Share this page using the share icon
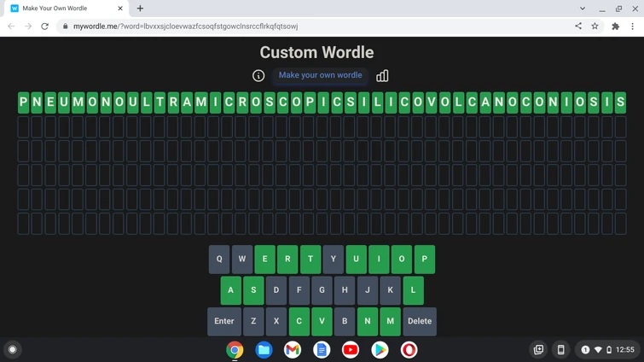 pyautogui.click(x=578, y=26)
